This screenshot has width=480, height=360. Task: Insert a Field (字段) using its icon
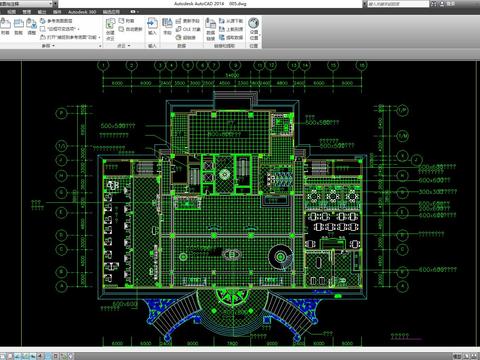167,27
